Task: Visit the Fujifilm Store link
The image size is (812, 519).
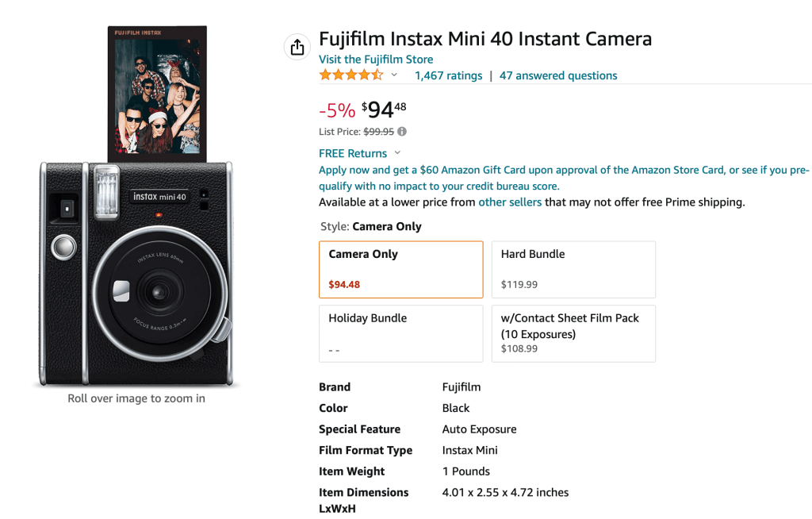Action: tap(376, 60)
